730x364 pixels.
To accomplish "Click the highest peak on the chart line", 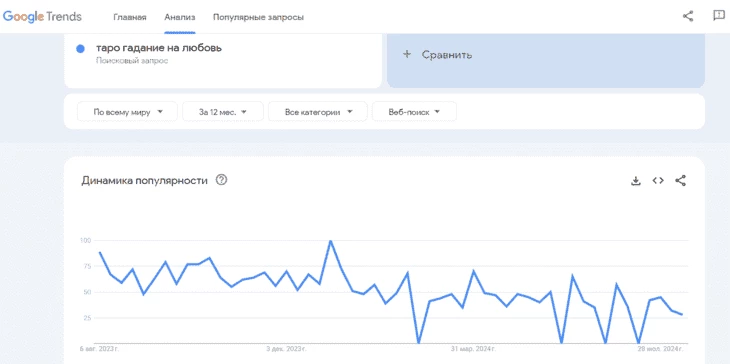I will pyautogui.click(x=331, y=241).
